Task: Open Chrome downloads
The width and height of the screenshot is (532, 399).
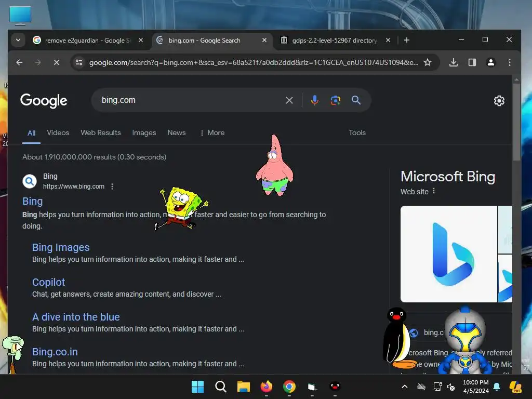Action: 453,62
